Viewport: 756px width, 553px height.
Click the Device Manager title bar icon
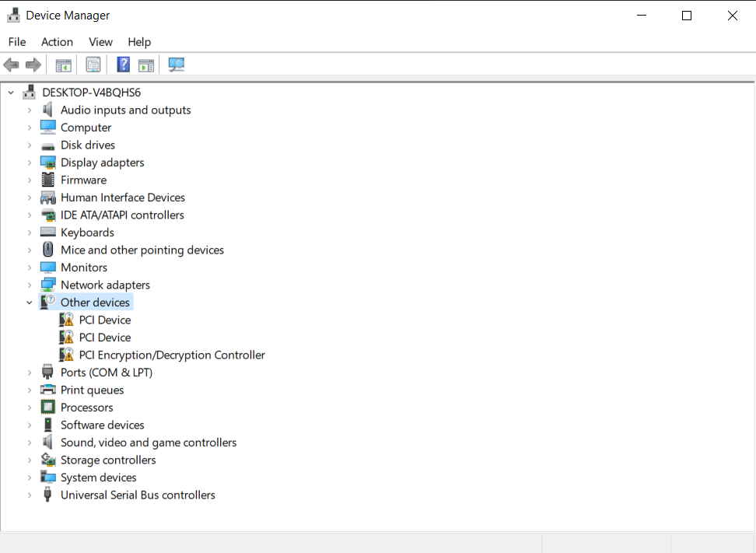(x=13, y=16)
